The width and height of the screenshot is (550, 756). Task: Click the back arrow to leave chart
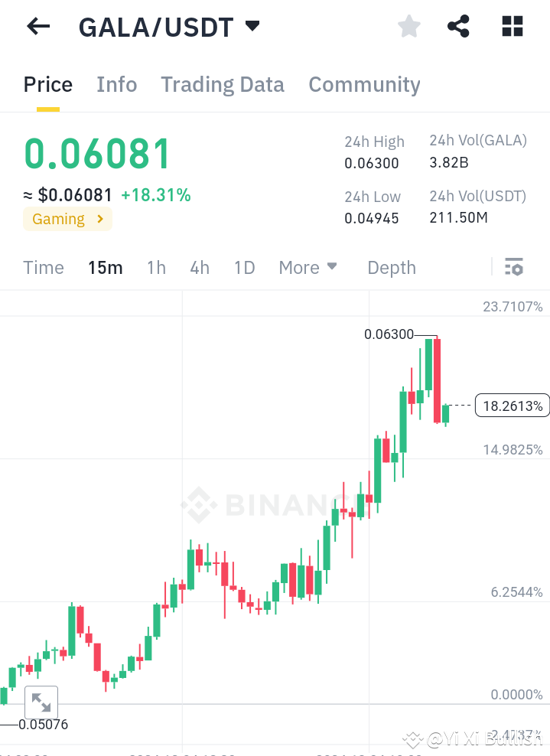pyautogui.click(x=37, y=26)
